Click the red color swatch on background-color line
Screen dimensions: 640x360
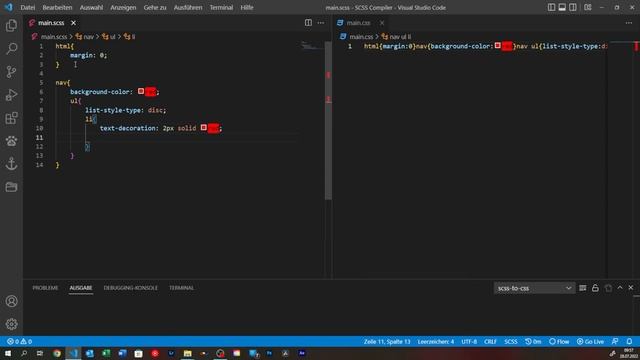click(x=141, y=91)
